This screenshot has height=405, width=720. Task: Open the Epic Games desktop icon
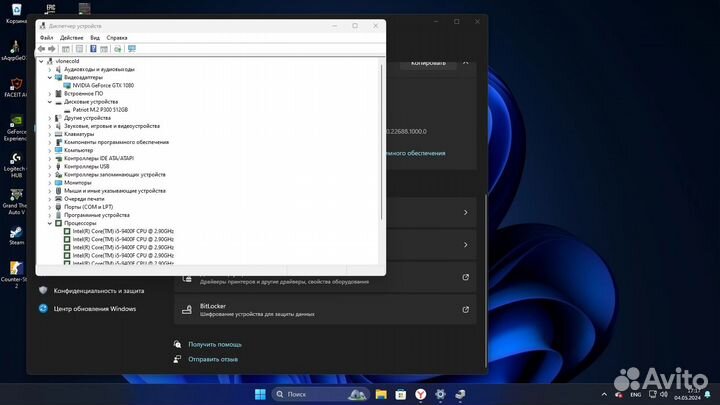(51, 8)
